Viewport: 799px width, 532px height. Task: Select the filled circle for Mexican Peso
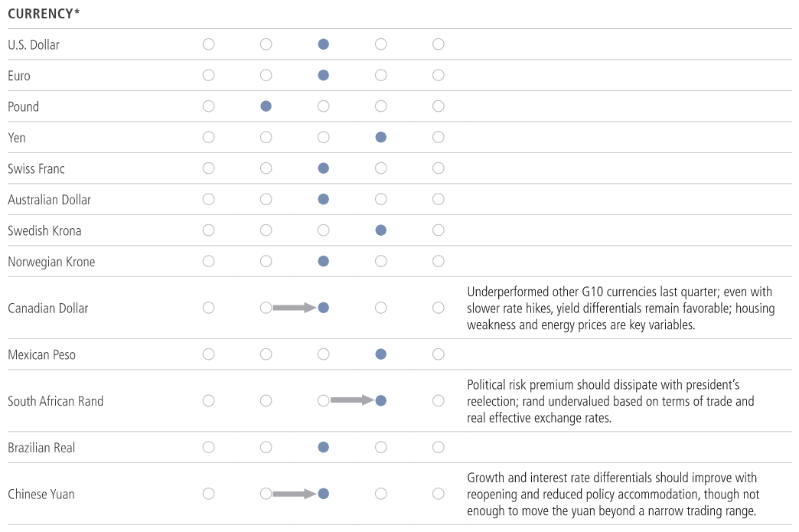(380, 354)
